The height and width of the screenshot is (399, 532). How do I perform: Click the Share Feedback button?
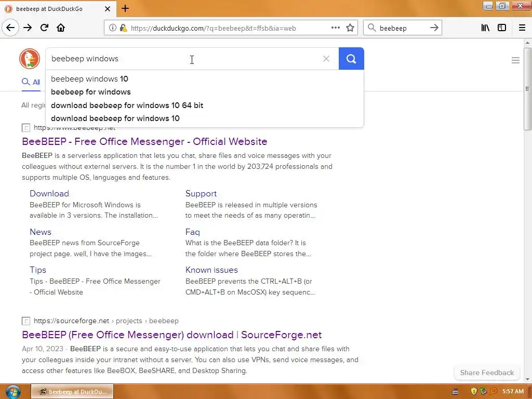pyautogui.click(x=487, y=373)
